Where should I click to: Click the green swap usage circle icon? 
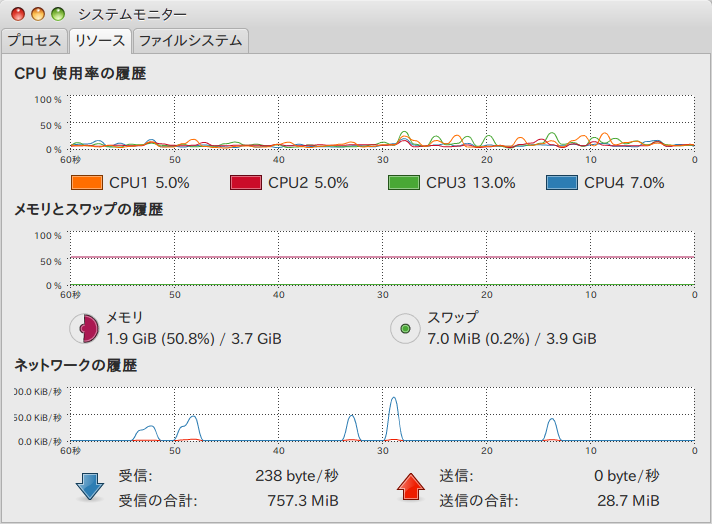coord(405,328)
